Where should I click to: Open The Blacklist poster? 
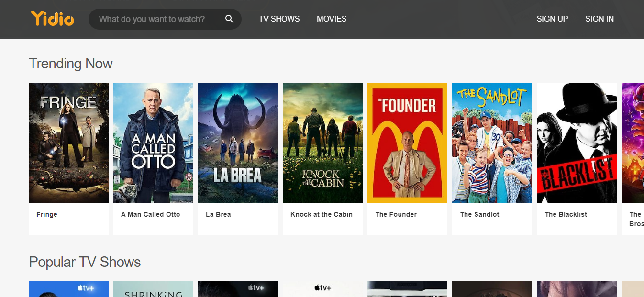point(577,142)
